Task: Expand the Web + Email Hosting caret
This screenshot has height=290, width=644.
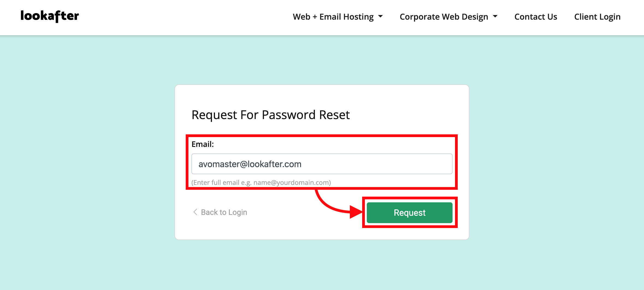Action: click(x=380, y=17)
